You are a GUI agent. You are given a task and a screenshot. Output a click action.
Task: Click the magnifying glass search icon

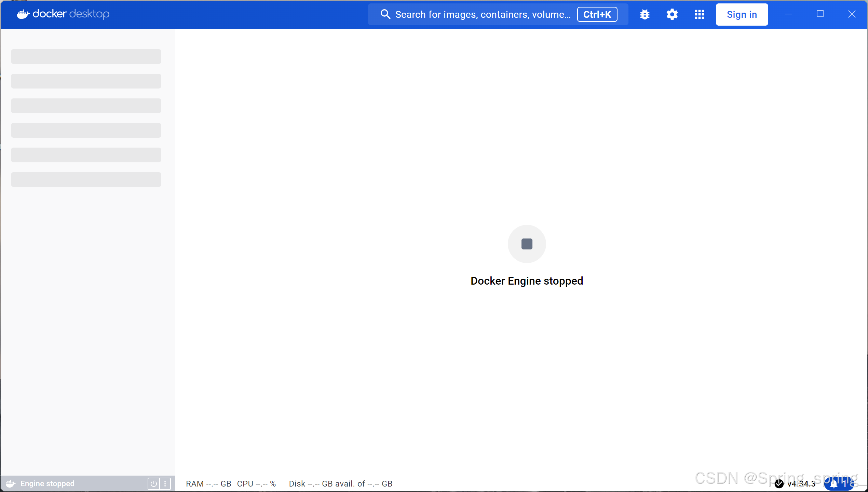385,14
